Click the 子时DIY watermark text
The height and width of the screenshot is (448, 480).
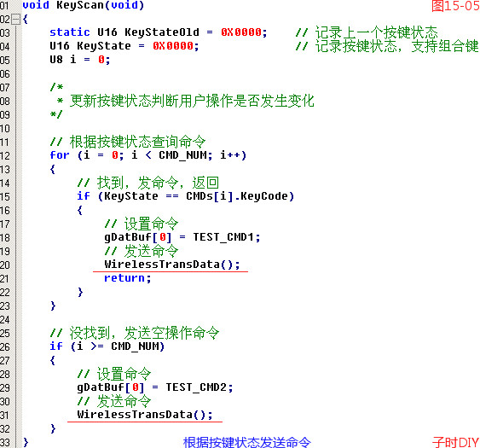(x=456, y=442)
